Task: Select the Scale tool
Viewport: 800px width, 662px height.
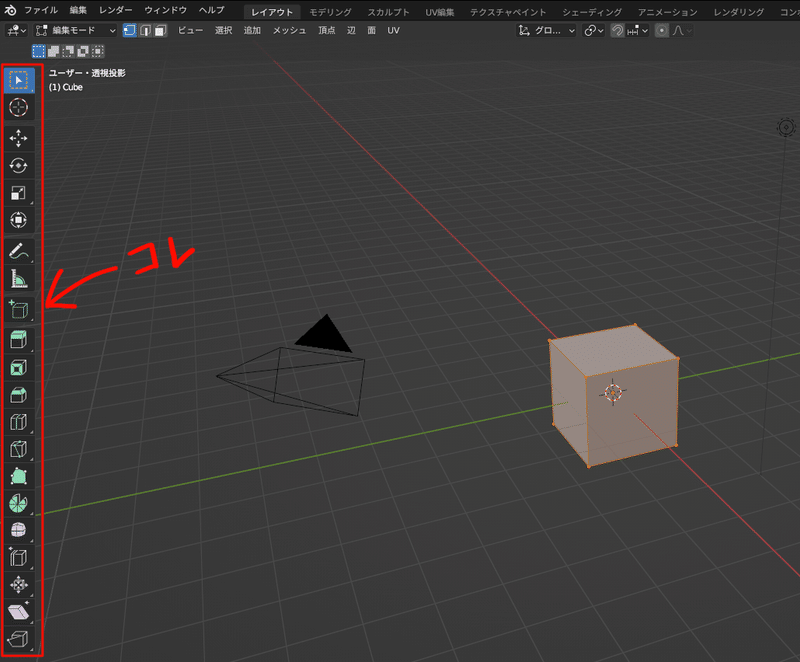Action: 18,192
